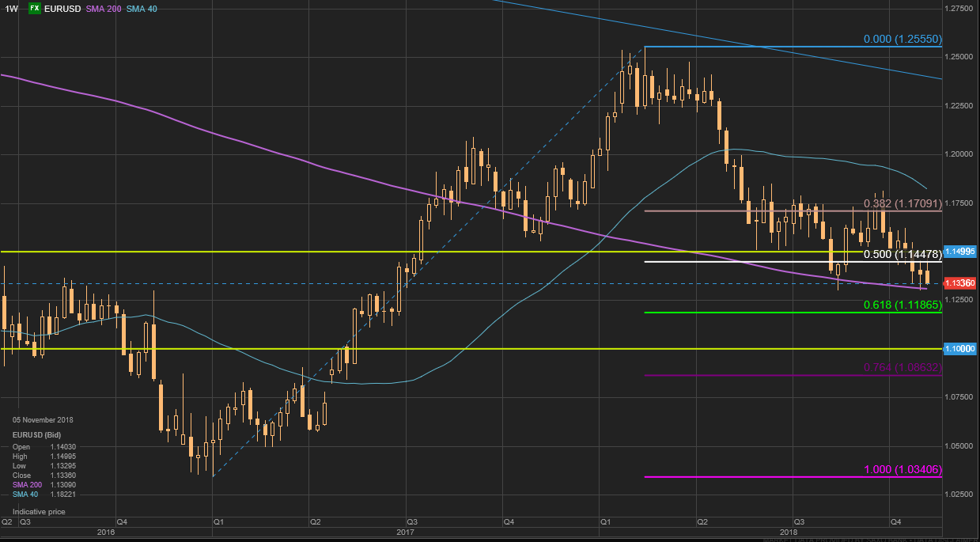Screen dimensions: 980x542
Task: Click the EURUSD symbol label
Action: click(60, 8)
